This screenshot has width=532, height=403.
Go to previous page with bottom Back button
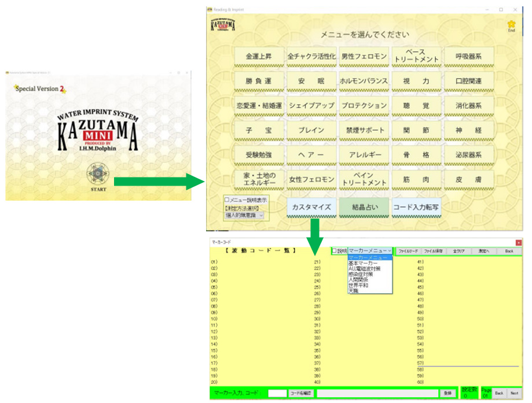[x=499, y=393]
